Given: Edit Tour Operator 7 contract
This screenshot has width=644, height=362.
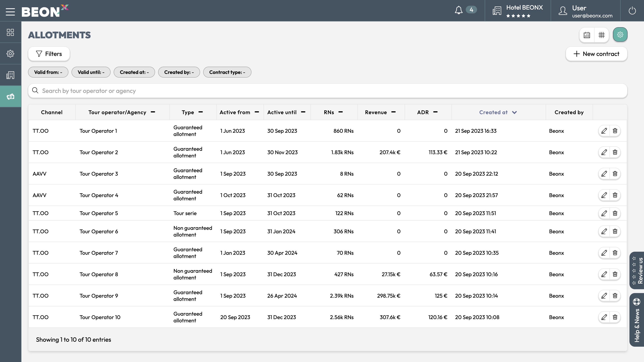Looking at the screenshot, I should (604, 253).
